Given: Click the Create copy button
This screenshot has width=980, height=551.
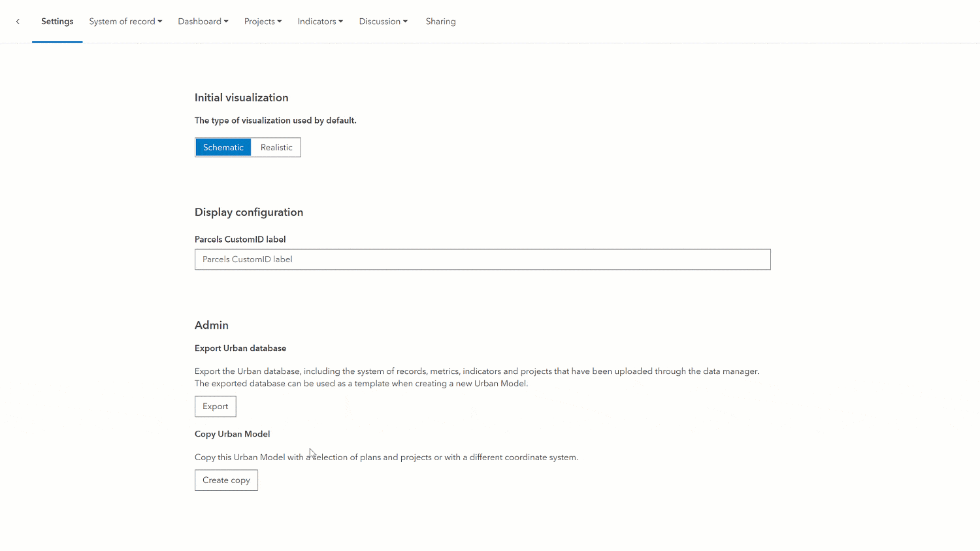Looking at the screenshot, I should click(226, 480).
